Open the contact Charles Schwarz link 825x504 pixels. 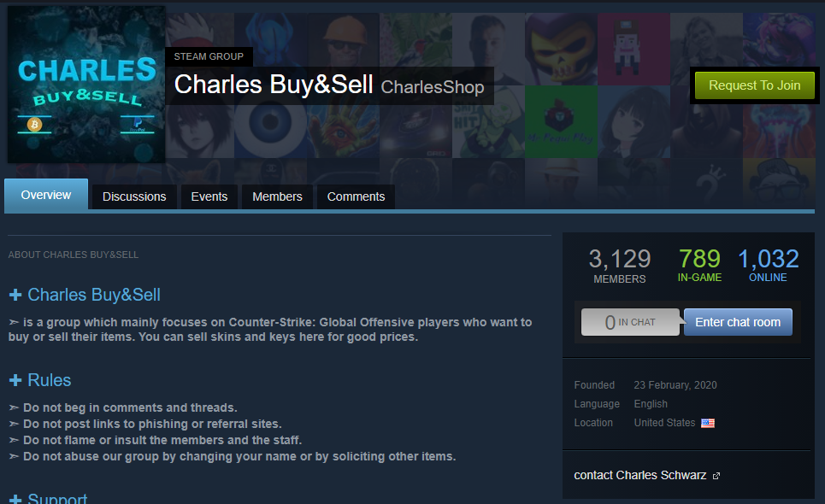click(639, 475)
